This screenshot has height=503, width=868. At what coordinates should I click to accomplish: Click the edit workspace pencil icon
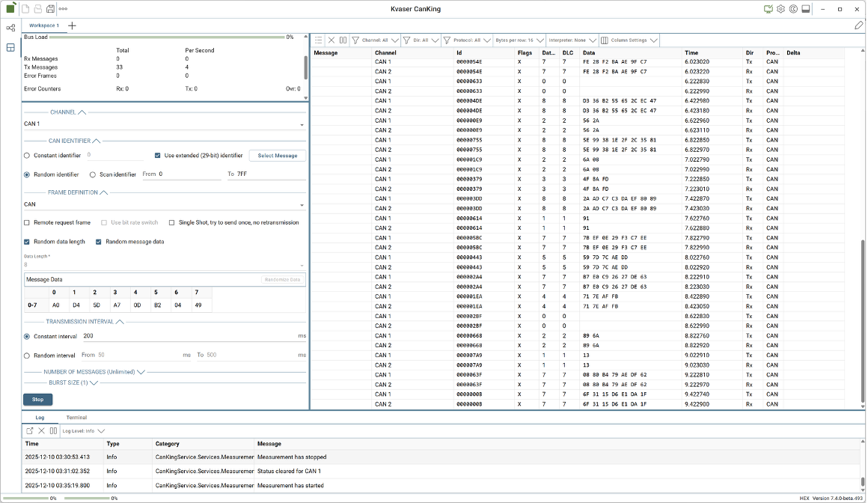coord(858,25)
